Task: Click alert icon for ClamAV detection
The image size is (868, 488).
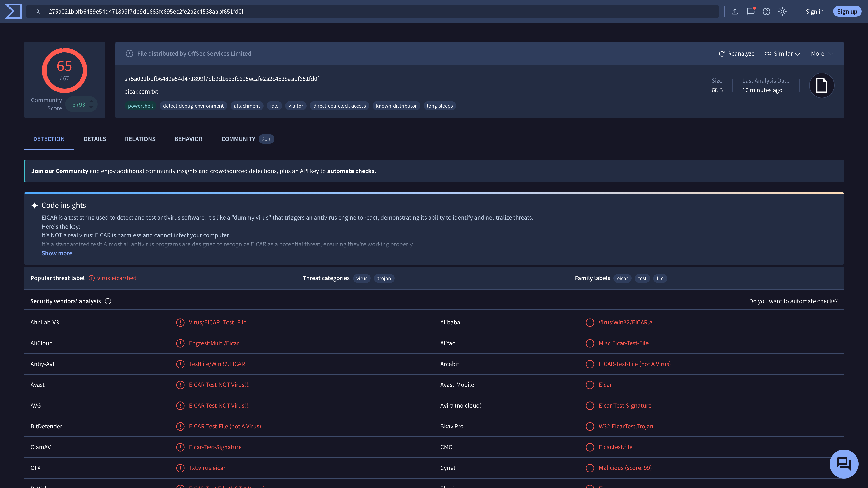Action: (x=180, y=447)
